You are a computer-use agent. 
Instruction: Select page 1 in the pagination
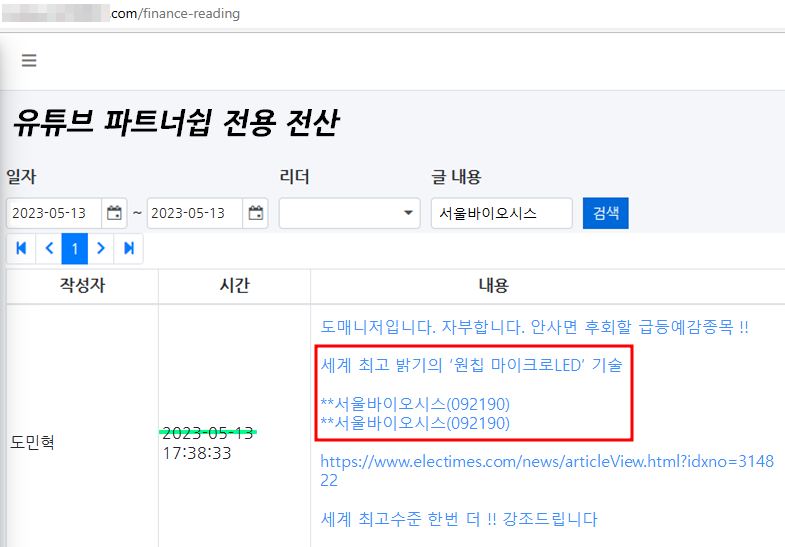75,248
